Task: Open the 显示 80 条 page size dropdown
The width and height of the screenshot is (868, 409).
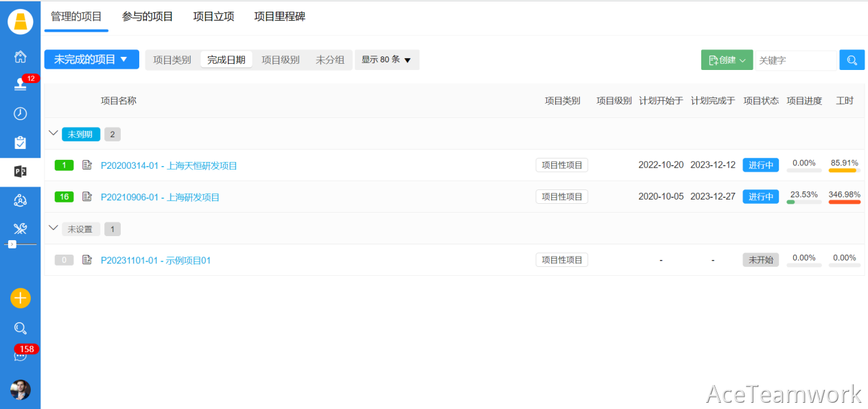Action: pos(386,60)
